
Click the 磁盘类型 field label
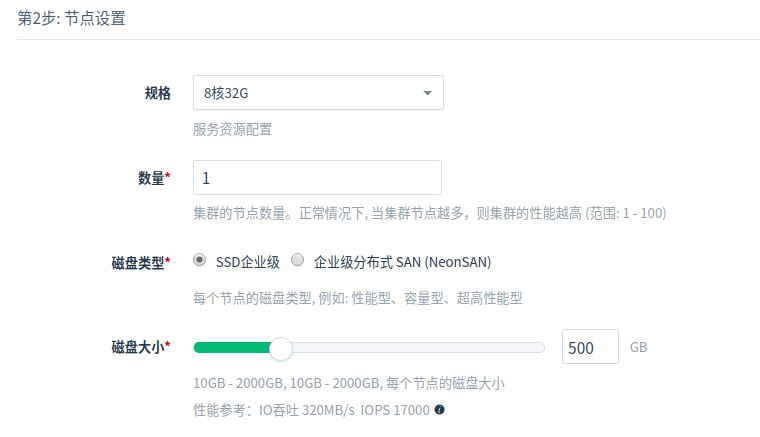[140, 262]
